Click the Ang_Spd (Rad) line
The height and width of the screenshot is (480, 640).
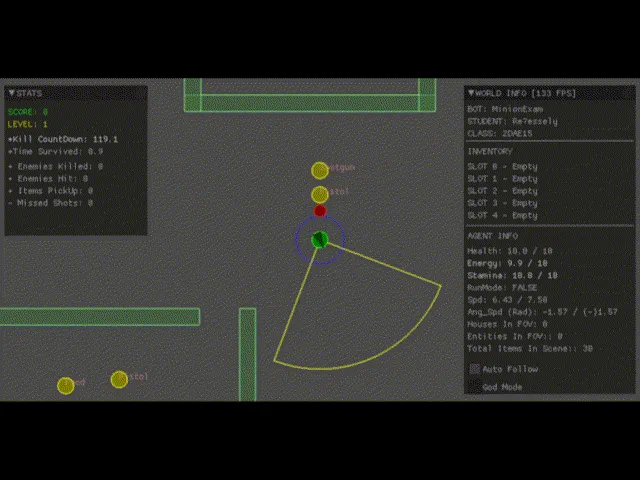pos(542,312)
